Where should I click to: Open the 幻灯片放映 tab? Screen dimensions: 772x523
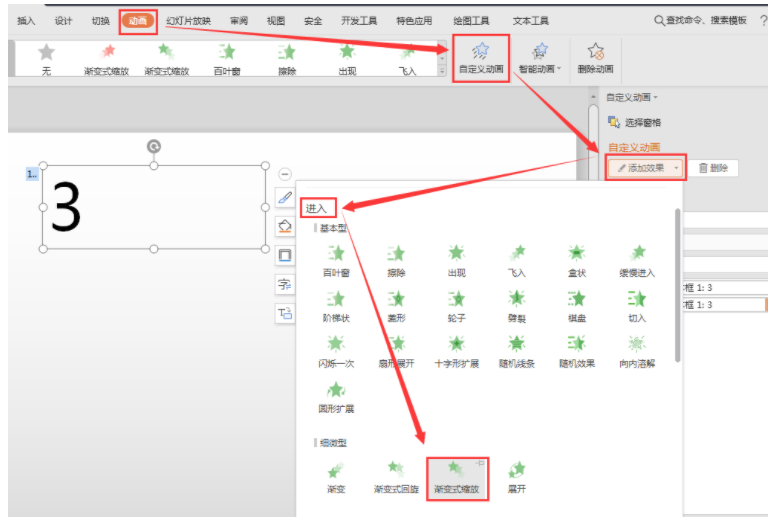(x=189, y=21)
